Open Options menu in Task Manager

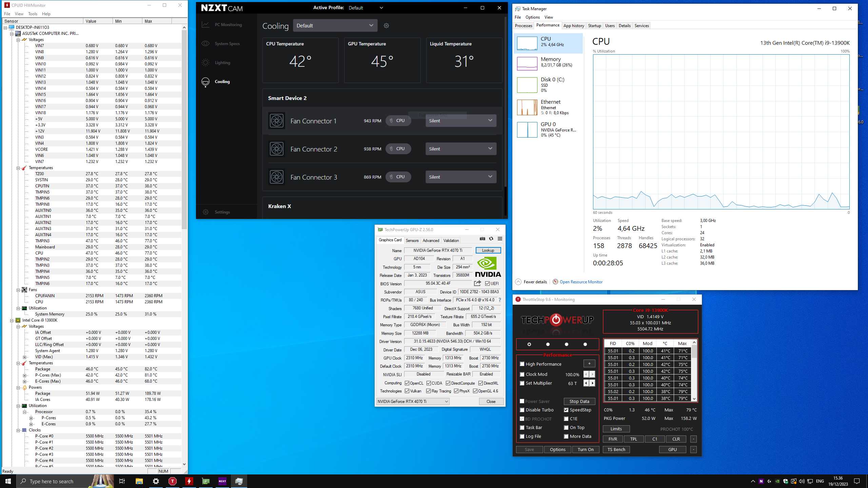533,17
